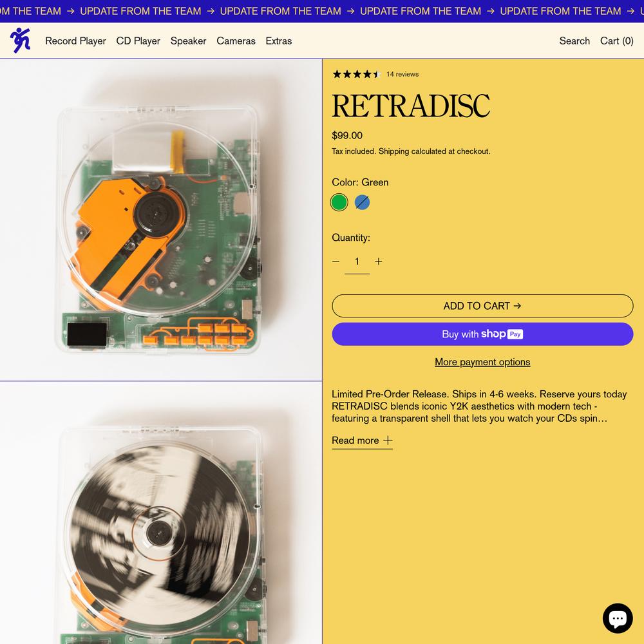
Task: Go to the Speaker category
Action: pyautogui.click(x=188, y=41)
